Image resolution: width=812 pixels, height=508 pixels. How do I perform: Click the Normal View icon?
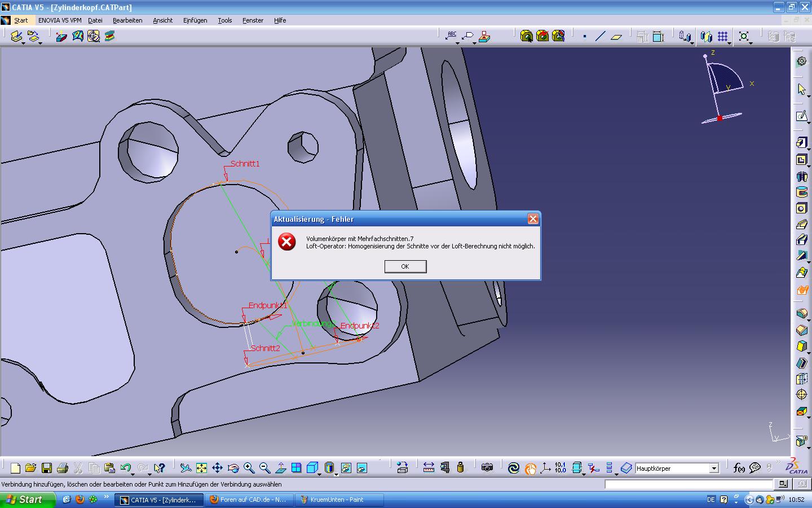pyautogui.click(x=280, y=468)
